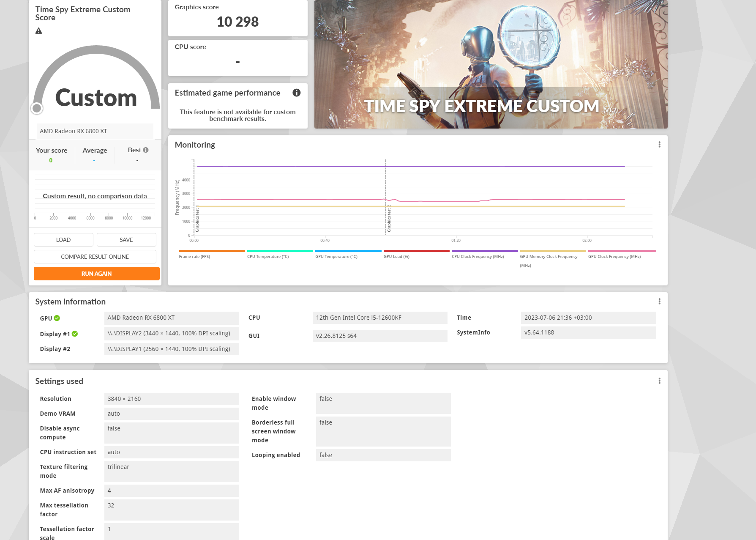Click the Graphics score value 10 298
Image resolution: width=756 pixels, height=540 pixels.
pos(237,22)
